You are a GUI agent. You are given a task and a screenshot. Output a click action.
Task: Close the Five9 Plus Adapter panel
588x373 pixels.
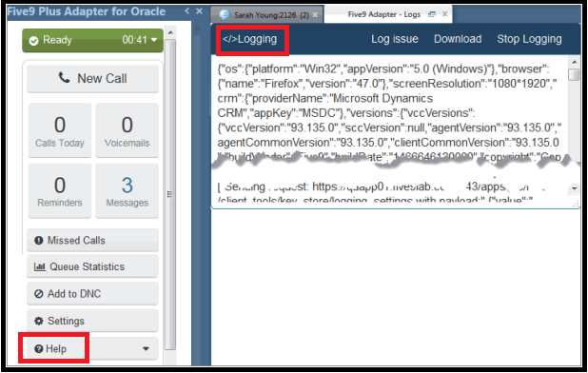(x=199, y=11)
